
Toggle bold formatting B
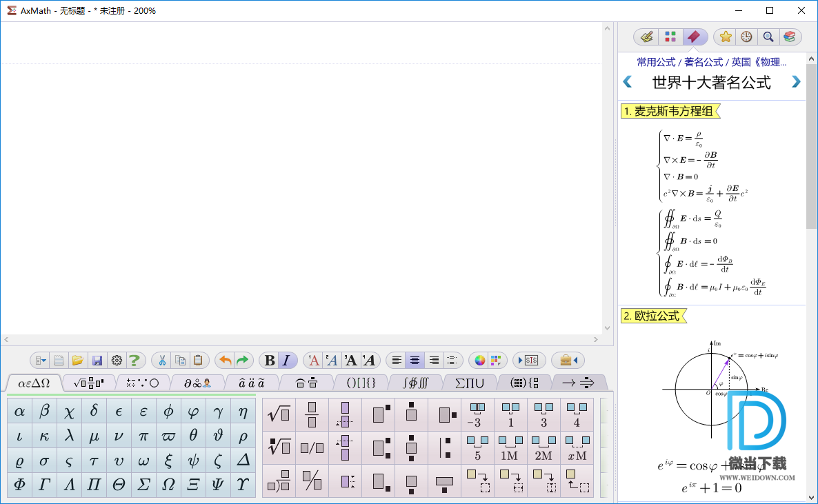[x=270, y=361]
